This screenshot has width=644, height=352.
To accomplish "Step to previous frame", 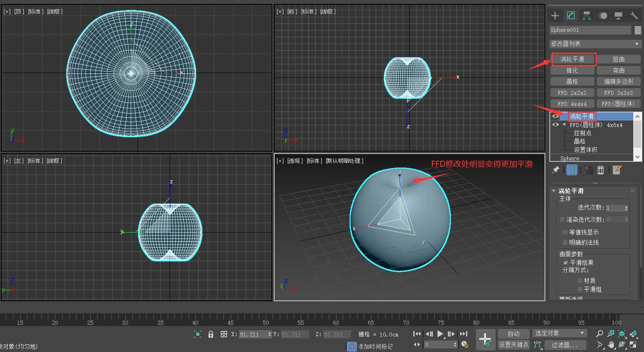I will [x=429, y=334].
